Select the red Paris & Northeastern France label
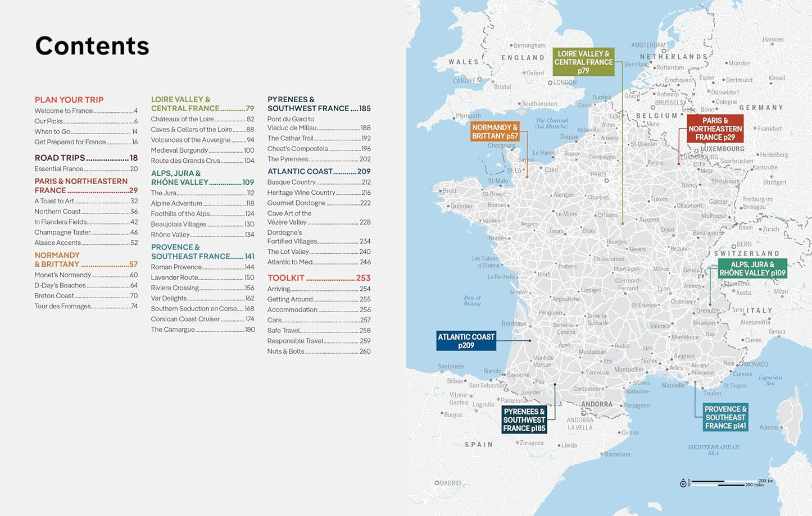Viewport: 812px width, 516px height. click(x=715, y=129)
